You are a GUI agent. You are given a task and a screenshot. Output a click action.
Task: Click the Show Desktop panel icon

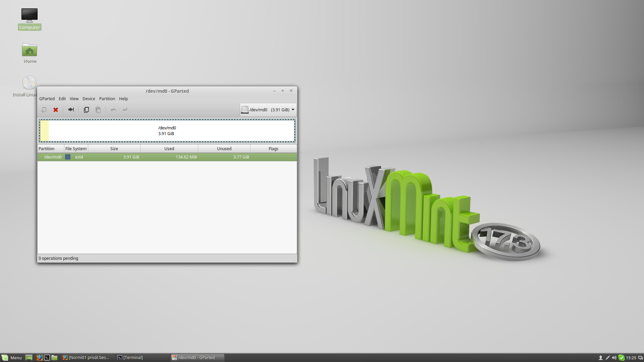pyautogui.click(x=29, y=358)
